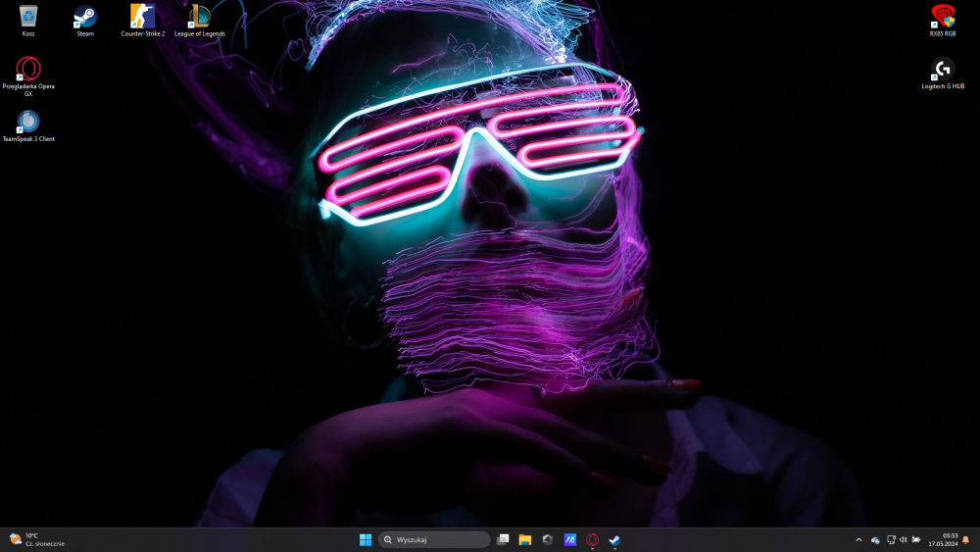Viewport: 980px width, 552px height.
Task: Open the blue slashes app on taskbar
Action: coord(570,539)
